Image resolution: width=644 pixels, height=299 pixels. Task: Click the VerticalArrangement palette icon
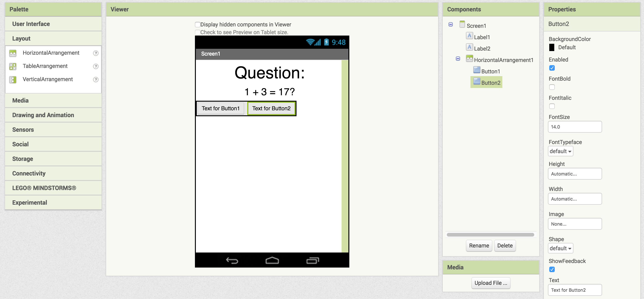[13, 80]
